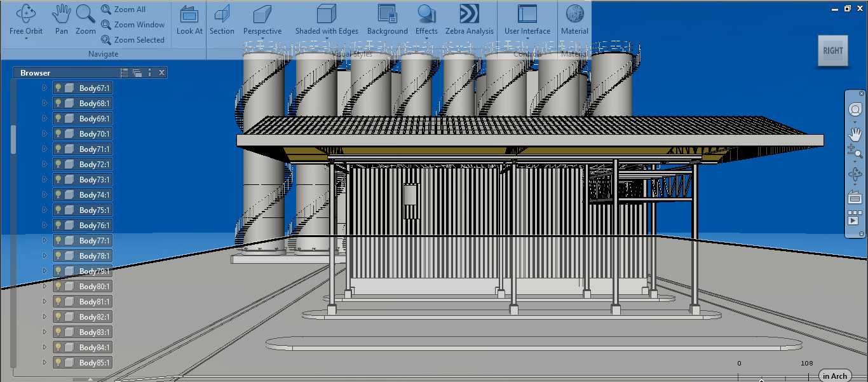Click the 'in Arch' units button
This screenshot has height=382, width=868.
[834, 376]
